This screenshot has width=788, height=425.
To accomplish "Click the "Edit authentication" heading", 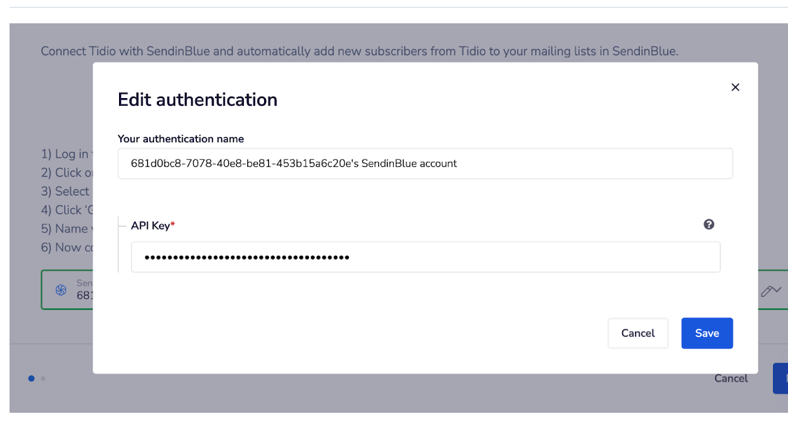I will (197, 100).
